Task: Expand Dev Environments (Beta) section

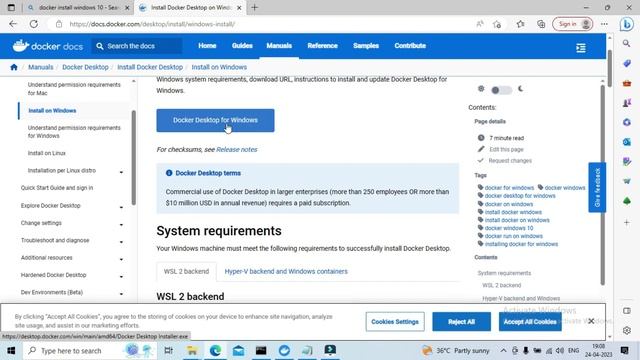Action: [121, 294]
